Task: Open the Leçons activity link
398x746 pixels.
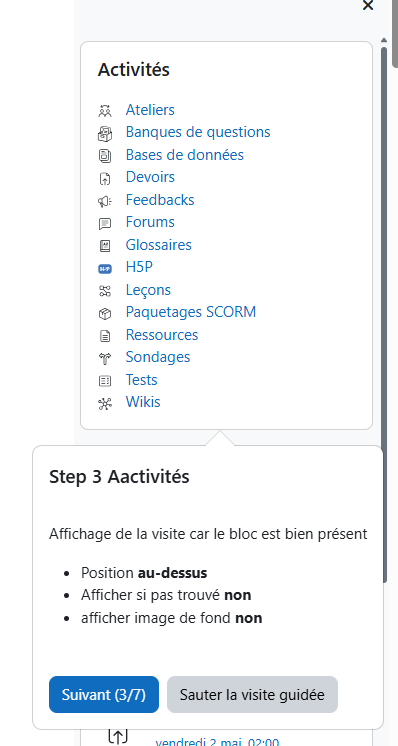Action: [x=148, y=290]
